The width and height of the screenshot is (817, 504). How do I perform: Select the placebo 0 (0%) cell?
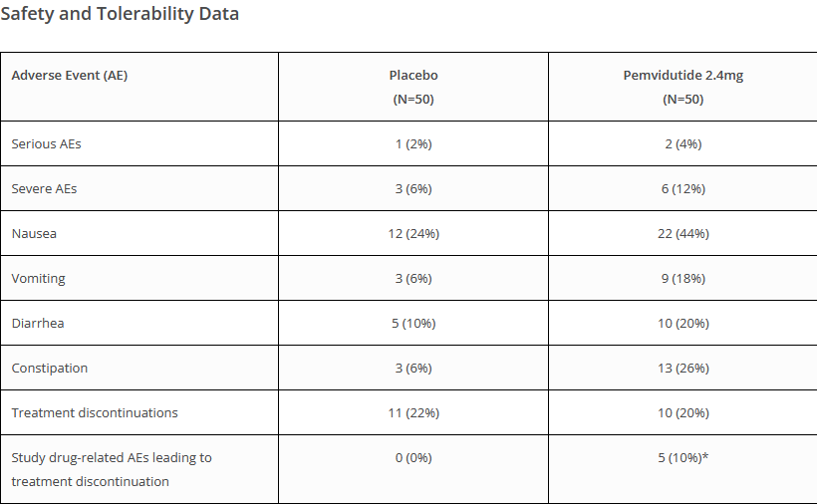pos(413,457)
